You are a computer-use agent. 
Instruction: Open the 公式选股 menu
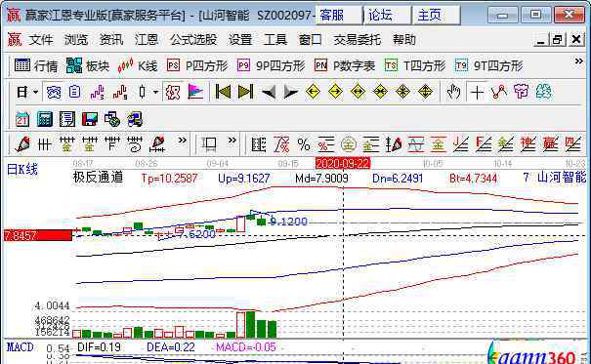[193, 40]
